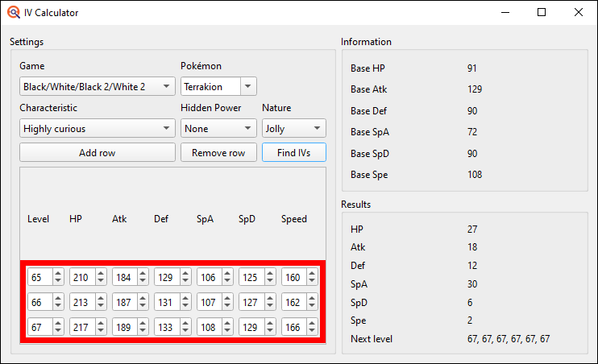Increment the Def value 131 spinner

coord(185,299)
